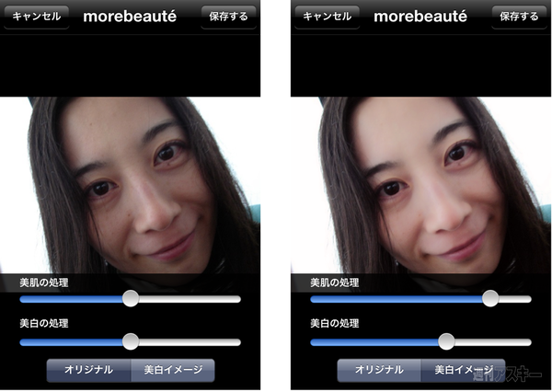
Task: Click 美肌の処理 slider knob in right screen
Action: click(x=490, y=299)
